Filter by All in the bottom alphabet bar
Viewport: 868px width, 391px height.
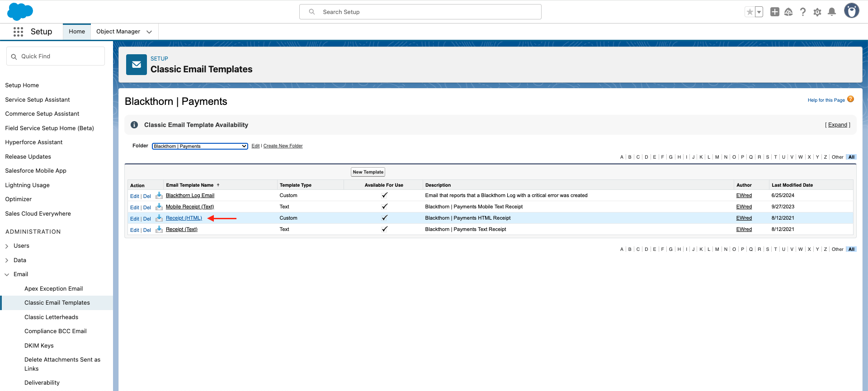click(852, 250)
